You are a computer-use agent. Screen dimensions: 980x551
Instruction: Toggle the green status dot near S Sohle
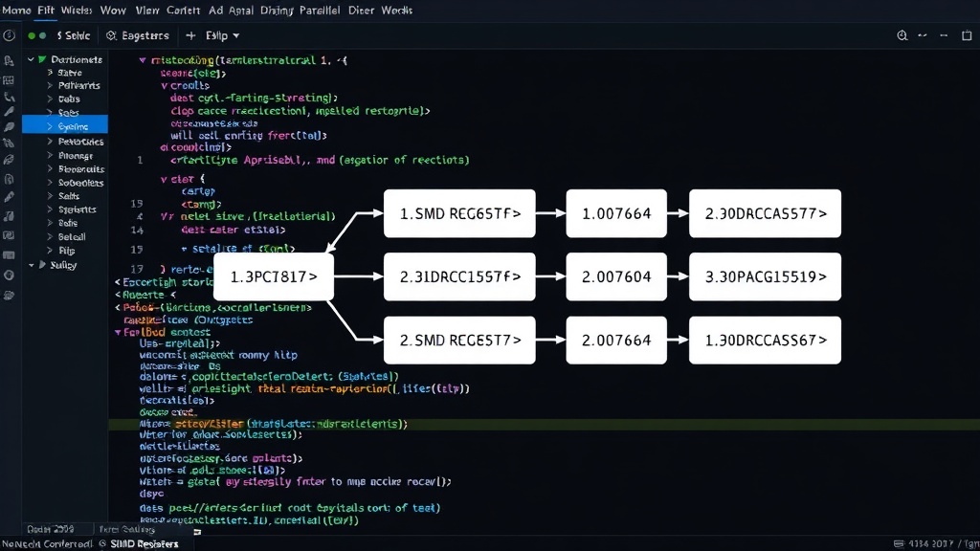(32, 35)
